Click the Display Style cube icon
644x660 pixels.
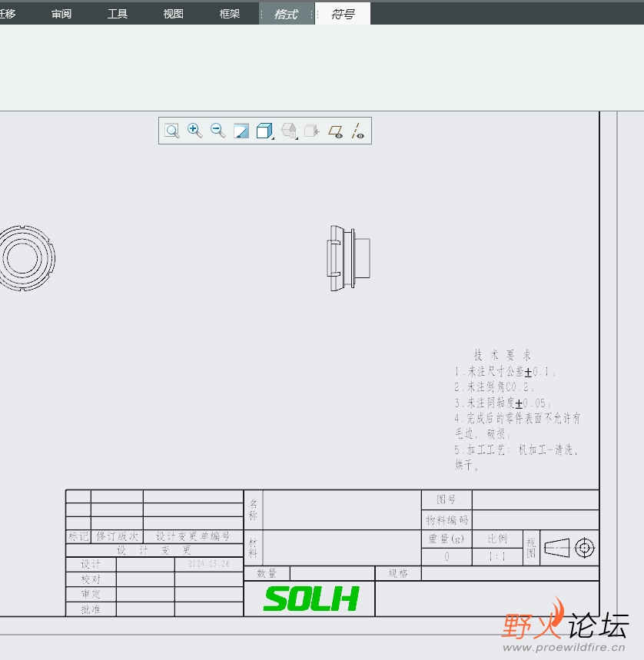point(264,131)
